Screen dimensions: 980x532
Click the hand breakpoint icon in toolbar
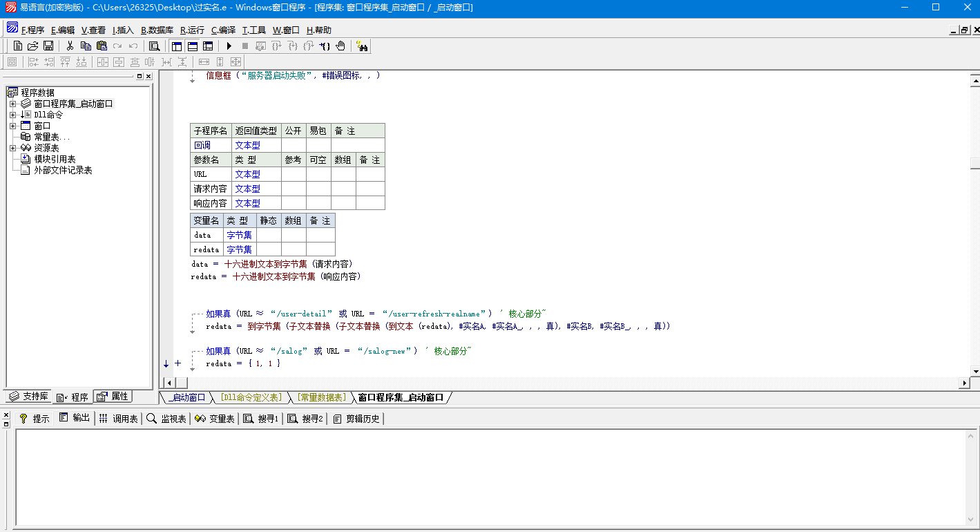tap(340, 46)
